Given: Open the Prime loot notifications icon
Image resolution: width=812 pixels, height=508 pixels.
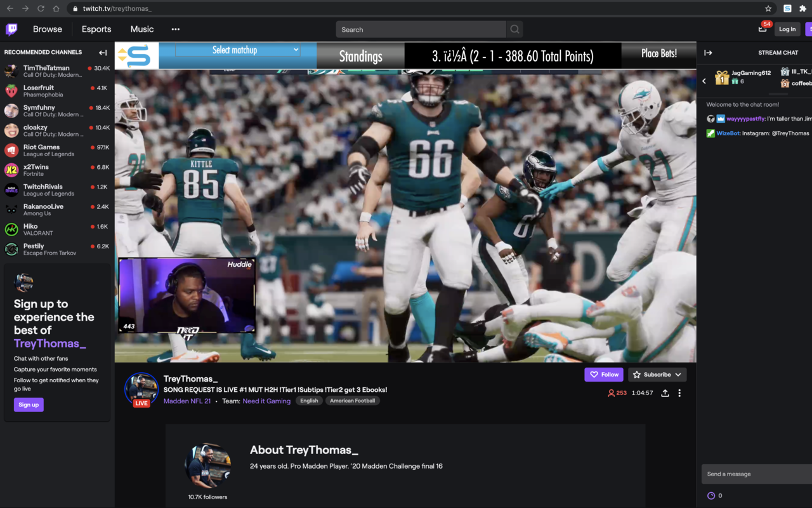Looking at the screenshot, I should (x=763, y=29).
